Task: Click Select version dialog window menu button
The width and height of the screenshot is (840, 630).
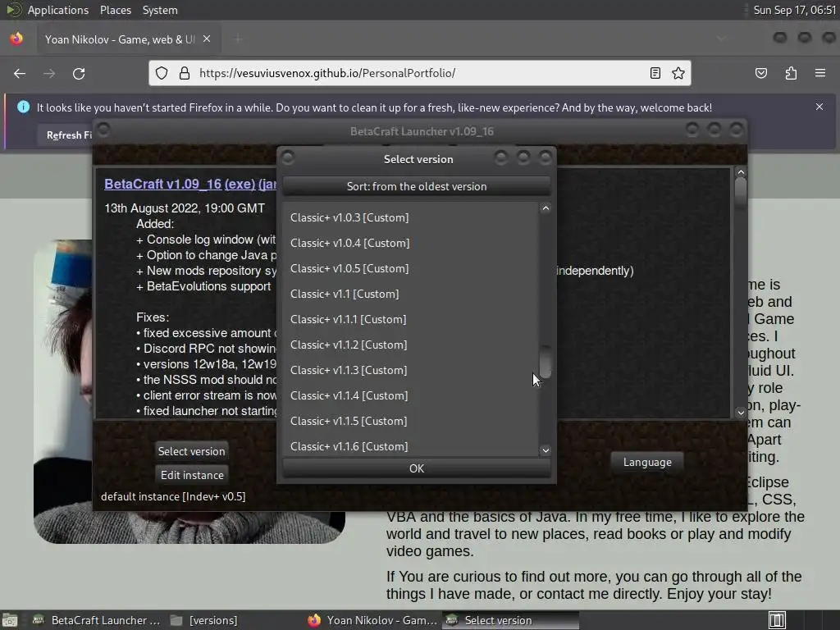Action: pos(288,157)
